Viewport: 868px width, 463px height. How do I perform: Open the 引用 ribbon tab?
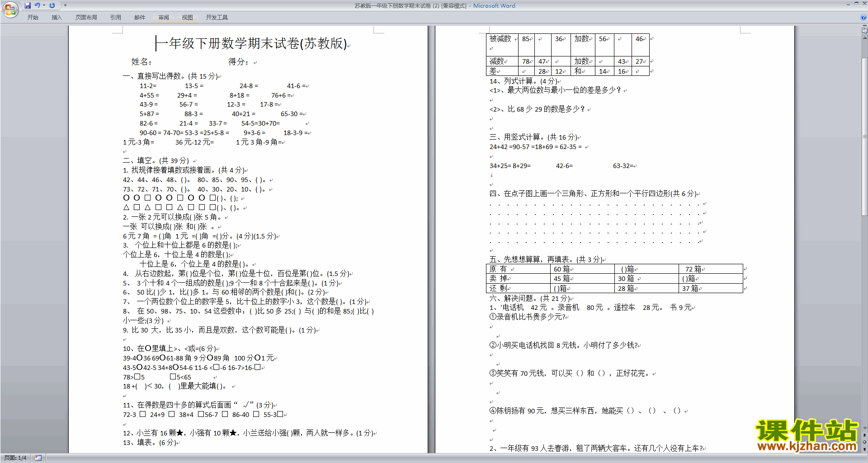(116, 17)
